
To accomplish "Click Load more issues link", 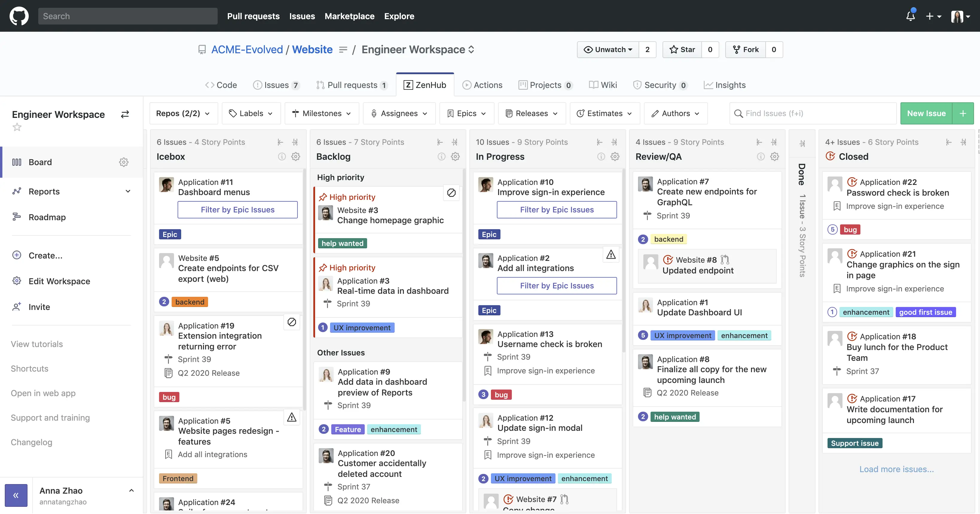I will tap(896, 469).
